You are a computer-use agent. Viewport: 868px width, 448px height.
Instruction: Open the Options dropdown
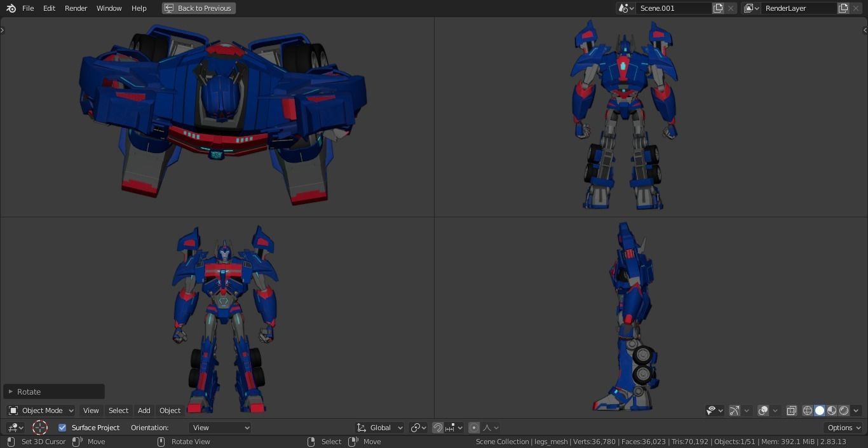click(844, 428)
